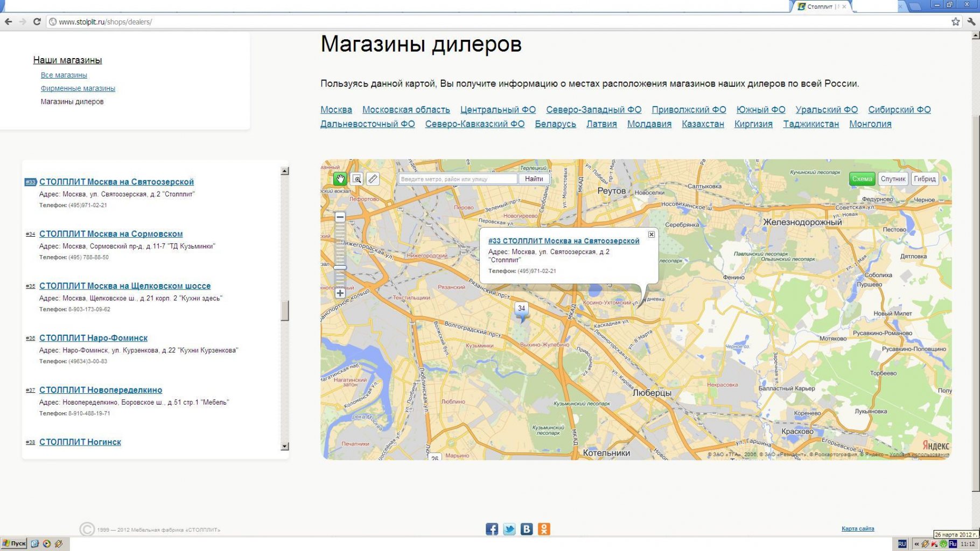Reload the page with refresh icon

(37, 22)
